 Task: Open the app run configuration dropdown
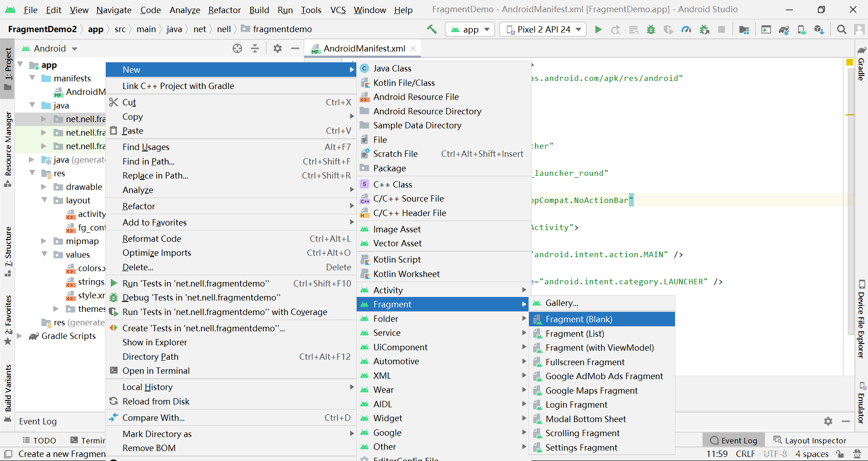click(470, 29)
